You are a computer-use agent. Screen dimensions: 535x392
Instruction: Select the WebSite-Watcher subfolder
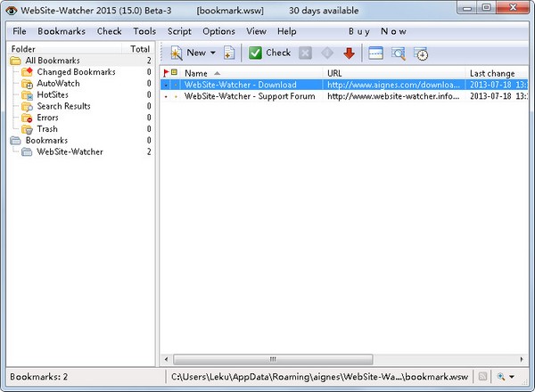tap(70, 151)
